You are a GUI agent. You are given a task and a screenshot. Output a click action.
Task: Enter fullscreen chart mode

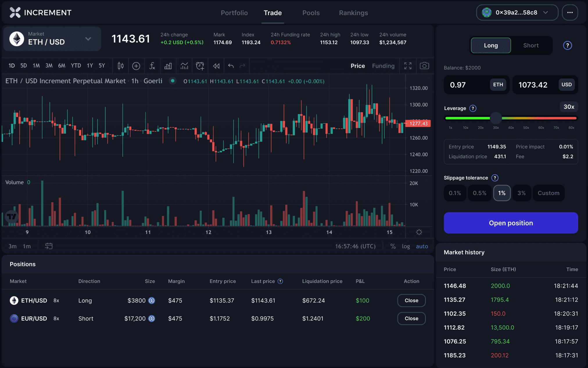click(x=408, y=66)
